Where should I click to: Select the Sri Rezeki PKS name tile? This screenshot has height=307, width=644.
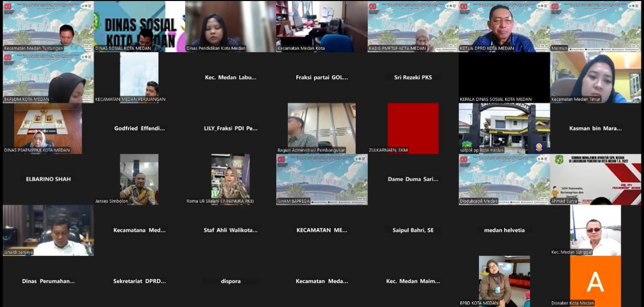tap(413, 77)
